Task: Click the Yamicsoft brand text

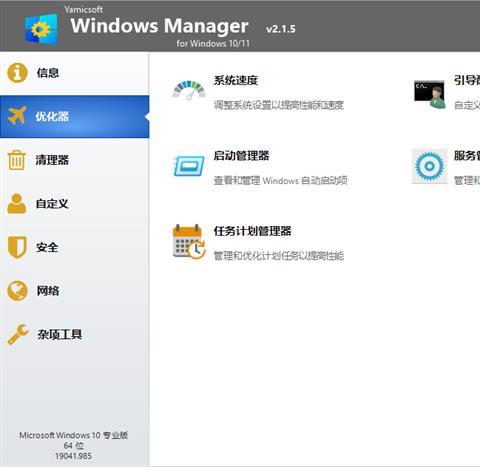Action: 84,10
